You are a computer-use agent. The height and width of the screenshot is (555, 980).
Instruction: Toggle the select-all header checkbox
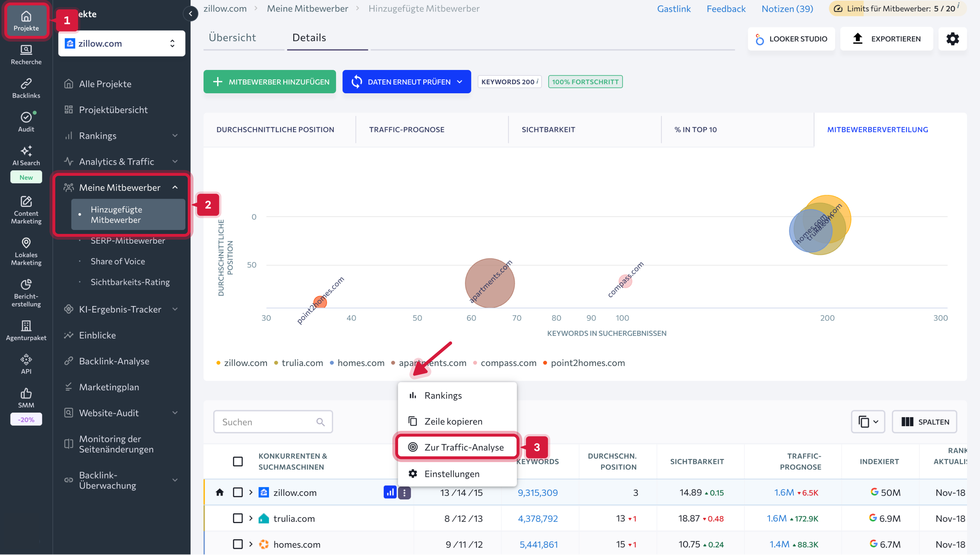238,462
